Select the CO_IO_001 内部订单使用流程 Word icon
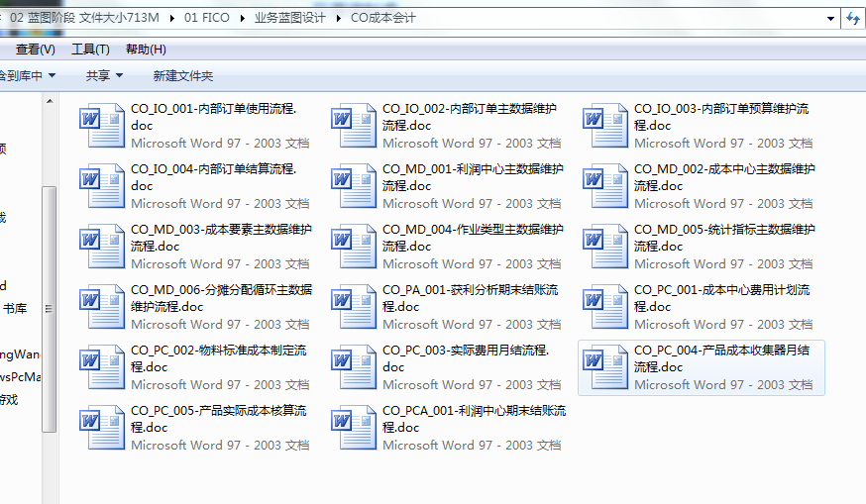 click(102, 126)
